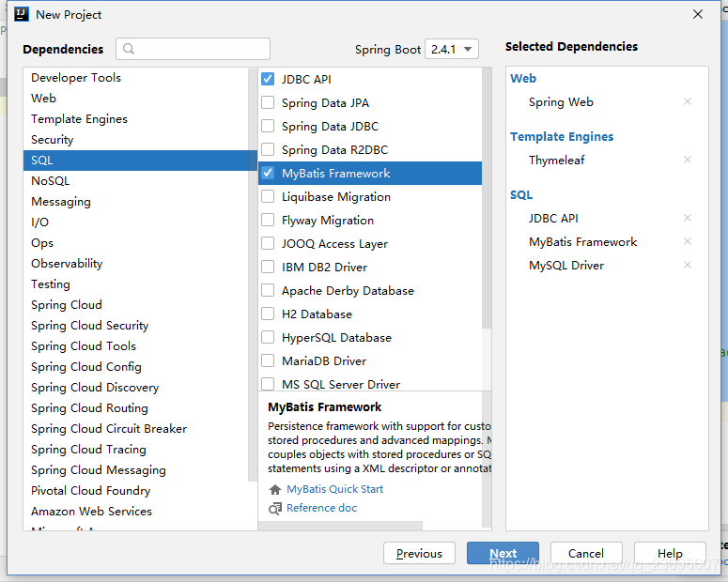Open the MyBatis Quick Start link
728x582 pixels.
pyautogui.click(x=334, y=489)
